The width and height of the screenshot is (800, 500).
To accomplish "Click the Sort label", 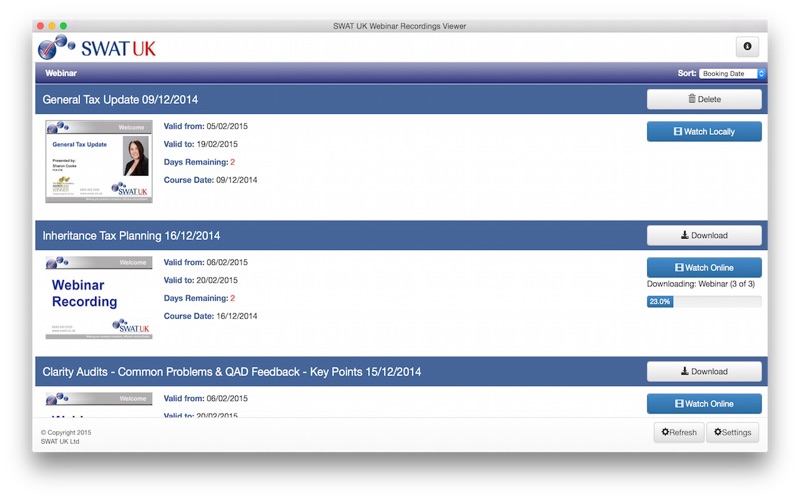I will pyautogui.click(x=687, y=73).
